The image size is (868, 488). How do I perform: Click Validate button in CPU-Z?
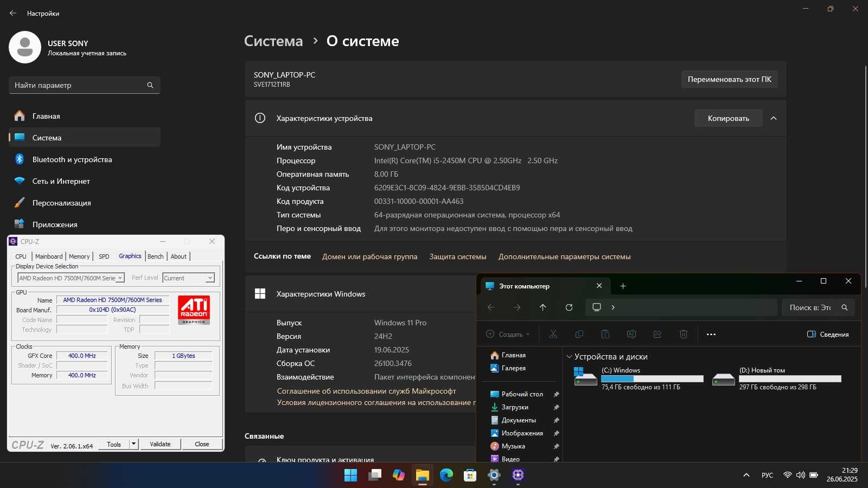(160, 444)
